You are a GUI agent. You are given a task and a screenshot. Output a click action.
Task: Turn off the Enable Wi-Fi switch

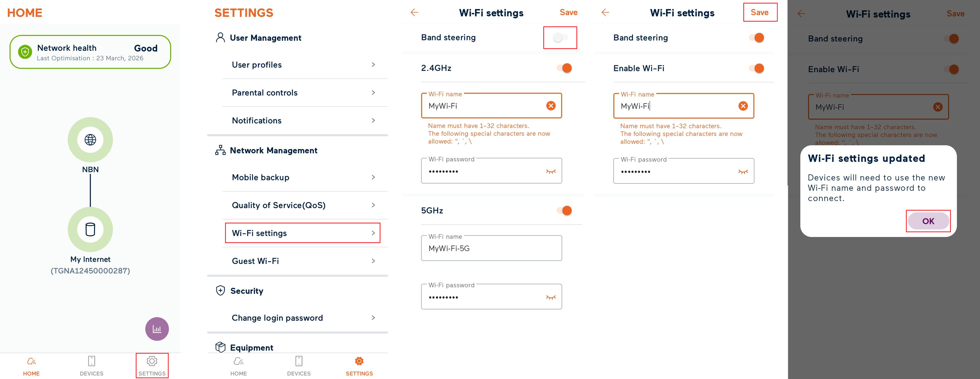(x=757, y=68)
